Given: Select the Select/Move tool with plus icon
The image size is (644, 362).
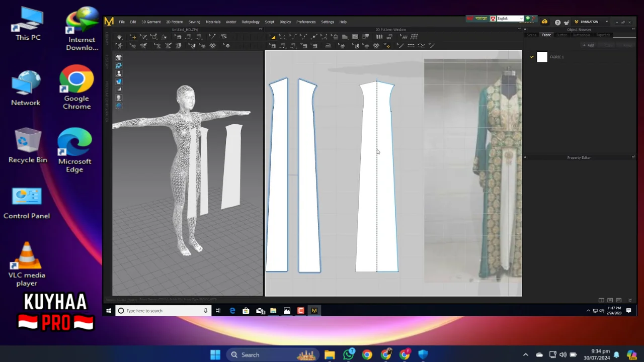Looking at the screenshot, I should coord(134,37).
